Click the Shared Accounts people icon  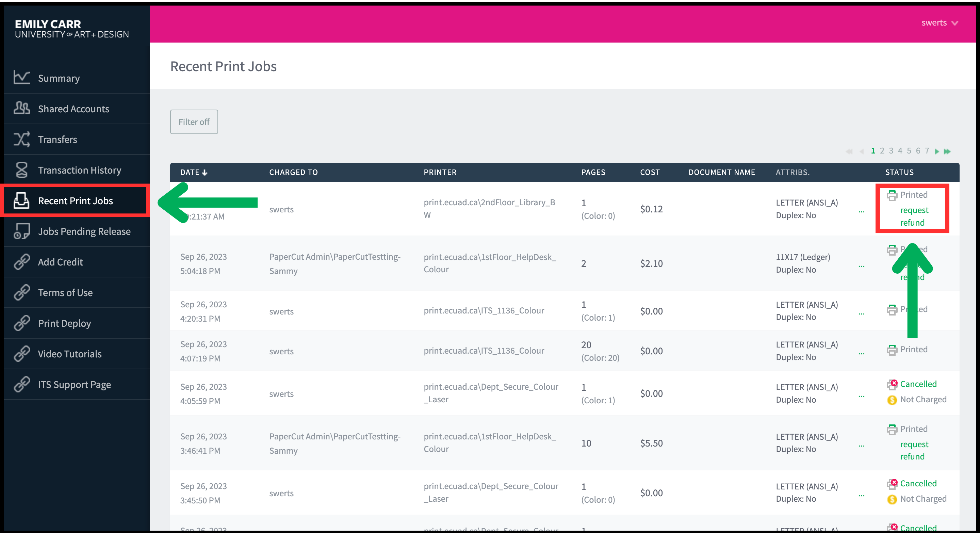click(x=21, y=108)
